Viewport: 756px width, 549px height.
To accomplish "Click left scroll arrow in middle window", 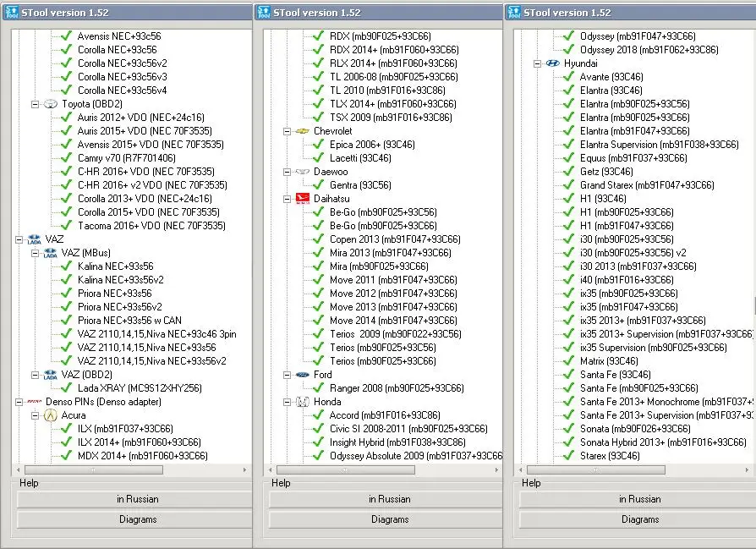I will point(270,469).
